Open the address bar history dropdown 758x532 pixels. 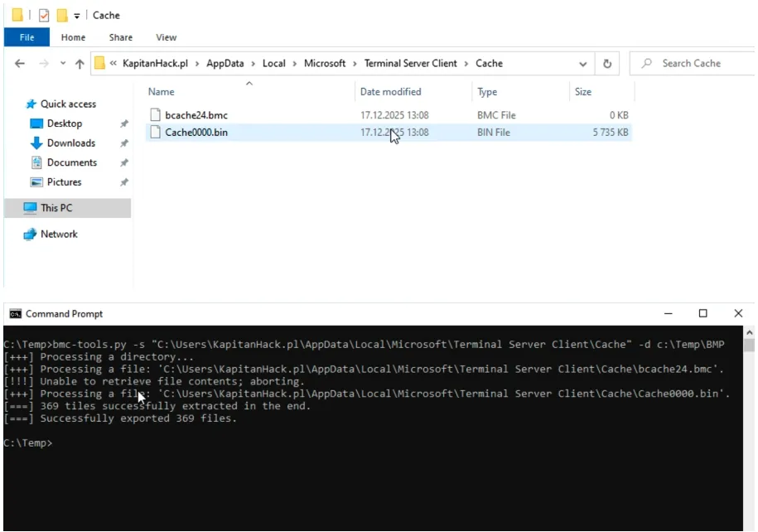pyautogui.click(x=583, y=64)
